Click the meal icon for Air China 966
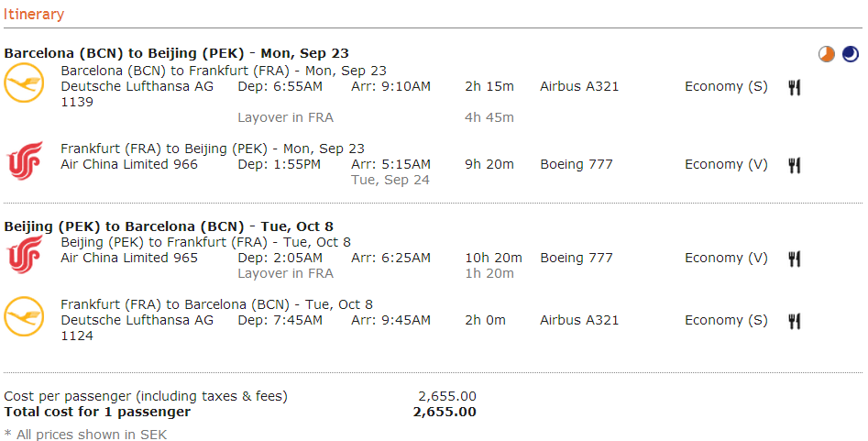 pos(795,165)
